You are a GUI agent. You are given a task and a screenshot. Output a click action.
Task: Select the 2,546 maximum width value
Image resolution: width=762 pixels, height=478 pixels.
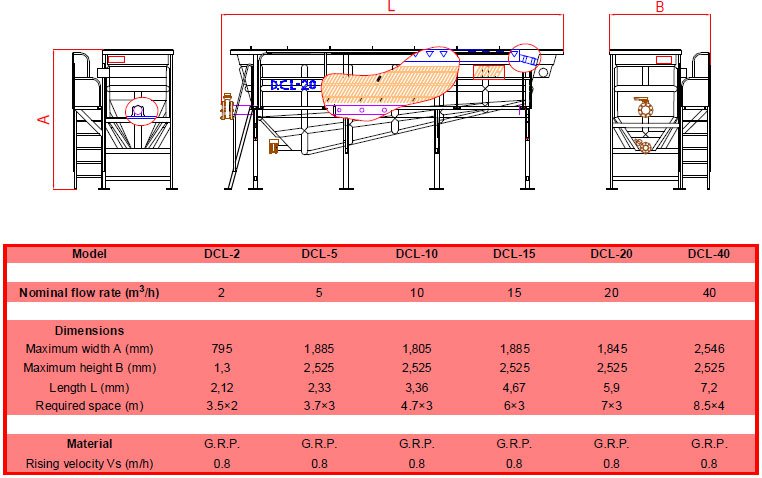click(707, 349)
